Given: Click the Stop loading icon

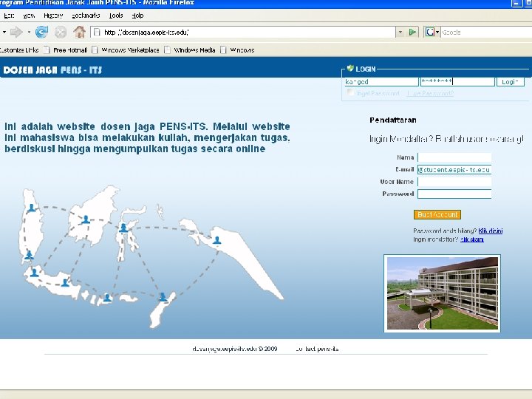Looking at the screenshot, I should pos(61,33).
